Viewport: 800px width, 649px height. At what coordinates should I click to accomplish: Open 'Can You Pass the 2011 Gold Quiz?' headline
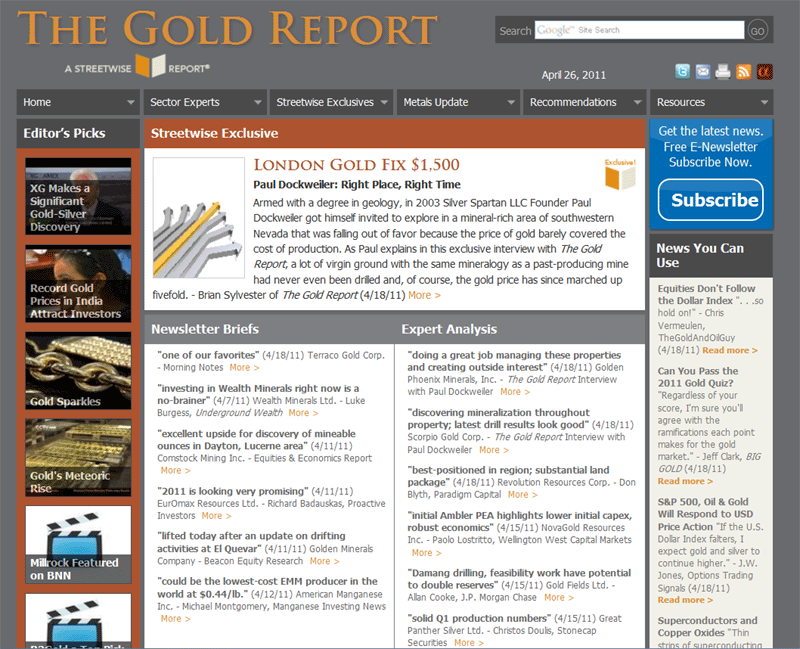point(697,377)
